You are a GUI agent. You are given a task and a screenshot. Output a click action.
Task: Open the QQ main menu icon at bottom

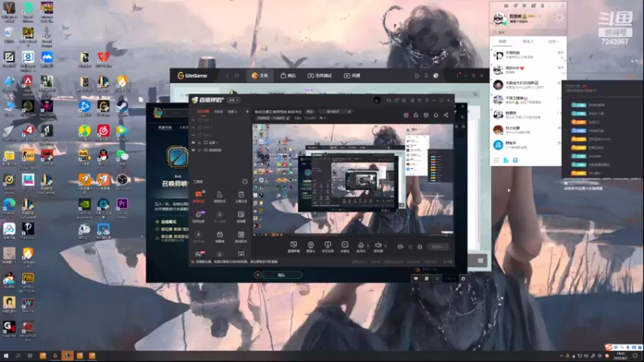coord(496,160)
